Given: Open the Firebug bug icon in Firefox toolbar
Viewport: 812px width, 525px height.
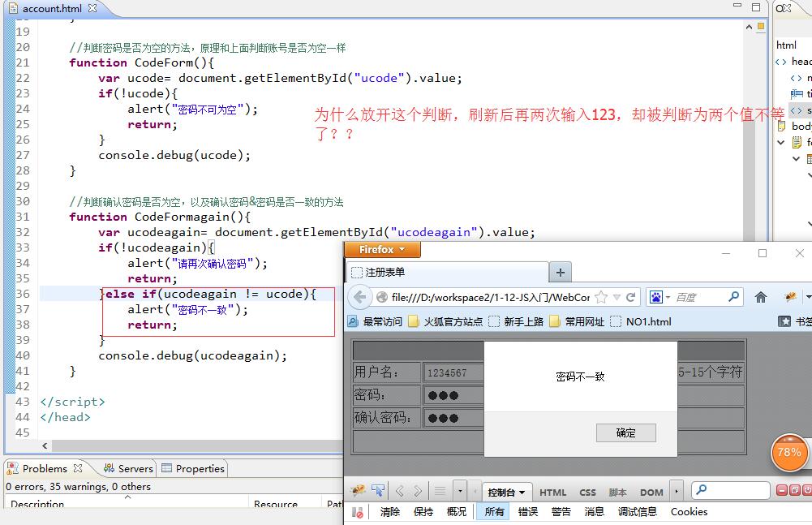Looking at the screenshot, I should (x=790, y=297).
